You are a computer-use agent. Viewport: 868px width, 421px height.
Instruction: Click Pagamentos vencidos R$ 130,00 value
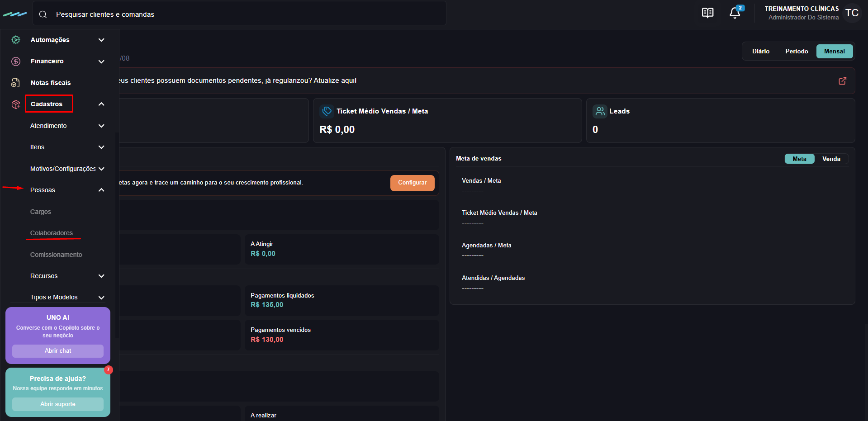pos(267,340)
